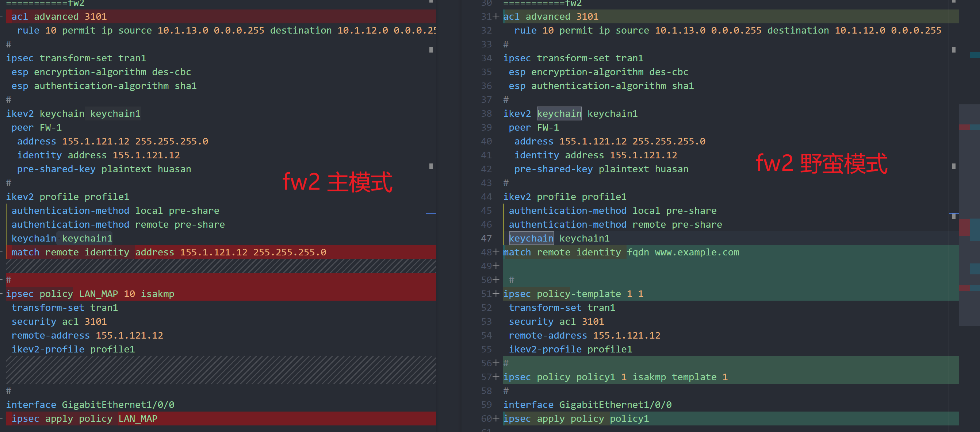Click the boxed keychain word on line 47
The width and height of the screenshot is (980, 432).
[531, 238]
